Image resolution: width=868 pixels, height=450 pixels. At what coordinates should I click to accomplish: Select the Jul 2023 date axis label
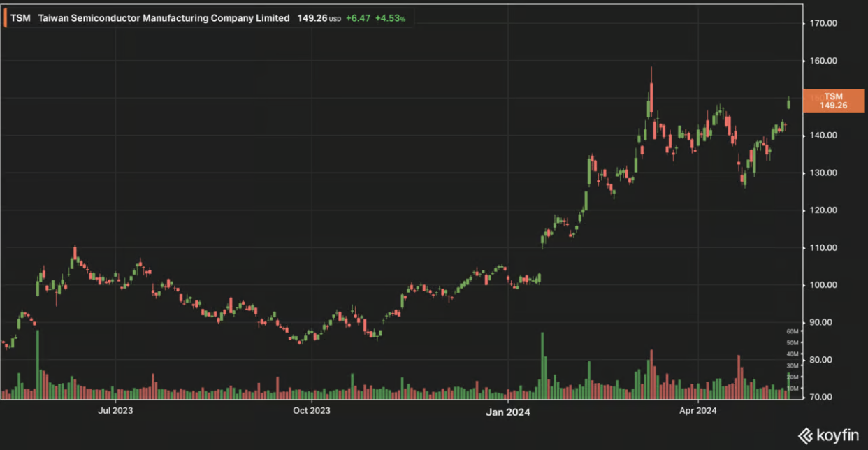point(115,411)
